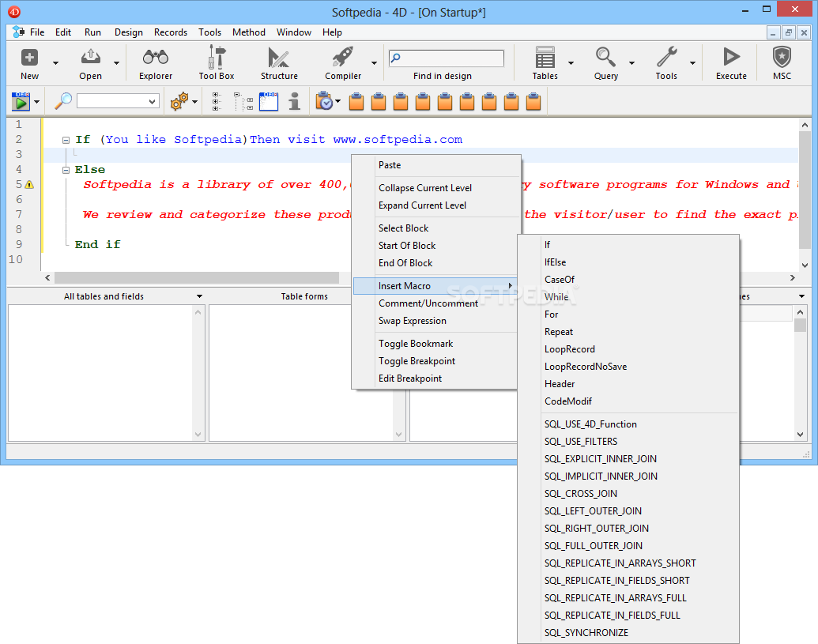818x644 pixels.
Task: Expand the New button dropdown arrow
Action: pyautogui.click(x=55, y=62)
